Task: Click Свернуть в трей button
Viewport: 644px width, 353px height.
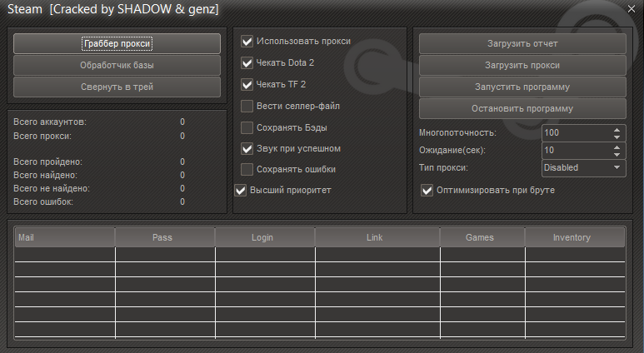Action: click(117, 87)
